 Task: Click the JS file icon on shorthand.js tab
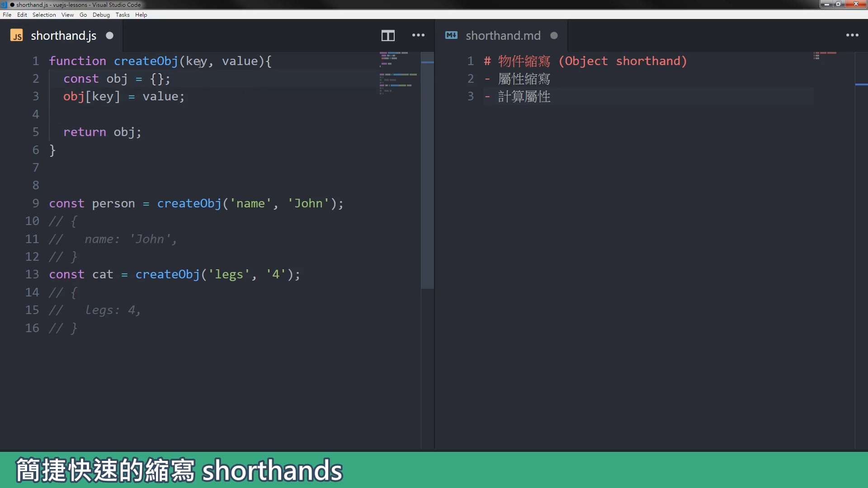coord(17,35)
